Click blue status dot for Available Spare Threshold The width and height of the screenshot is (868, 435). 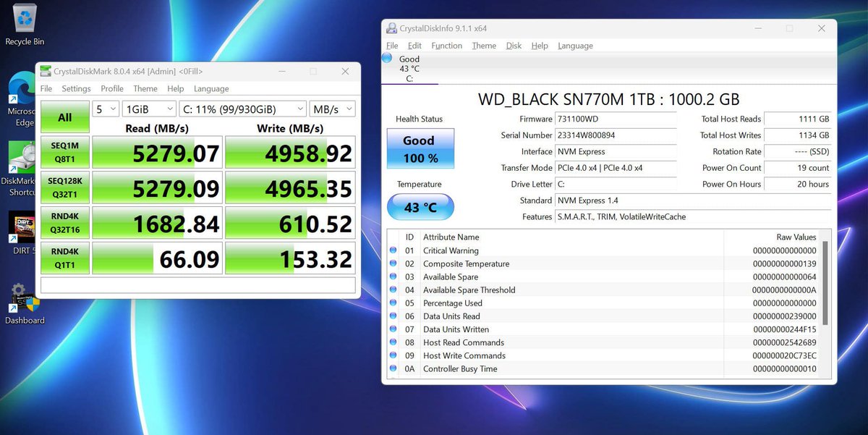point(393,290)
